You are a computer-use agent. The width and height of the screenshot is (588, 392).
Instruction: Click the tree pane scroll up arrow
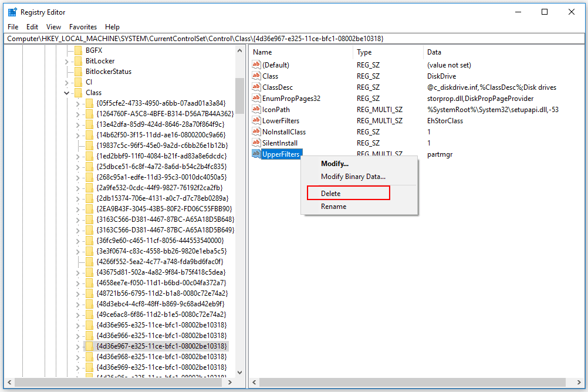pos(239,50)
